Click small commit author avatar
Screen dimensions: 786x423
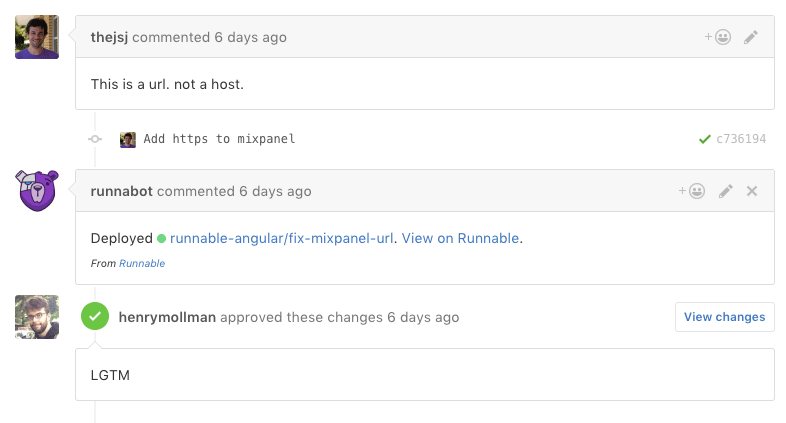click(x=128, y=140)
